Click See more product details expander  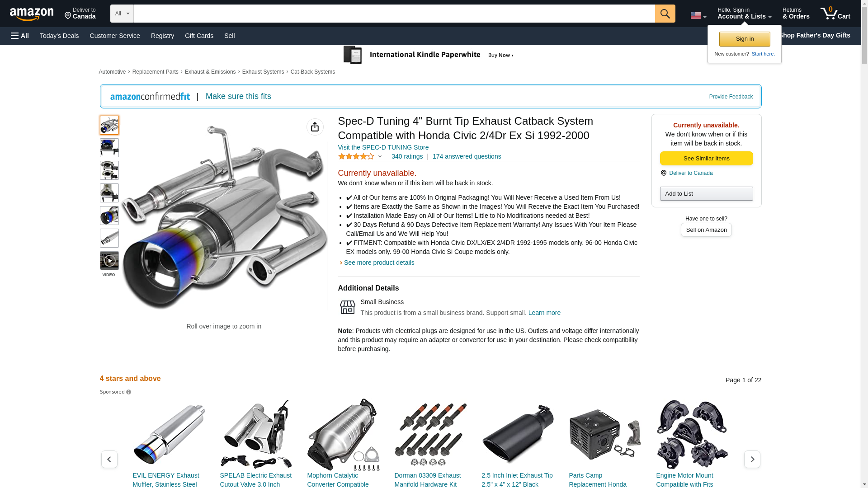point(378,263)
